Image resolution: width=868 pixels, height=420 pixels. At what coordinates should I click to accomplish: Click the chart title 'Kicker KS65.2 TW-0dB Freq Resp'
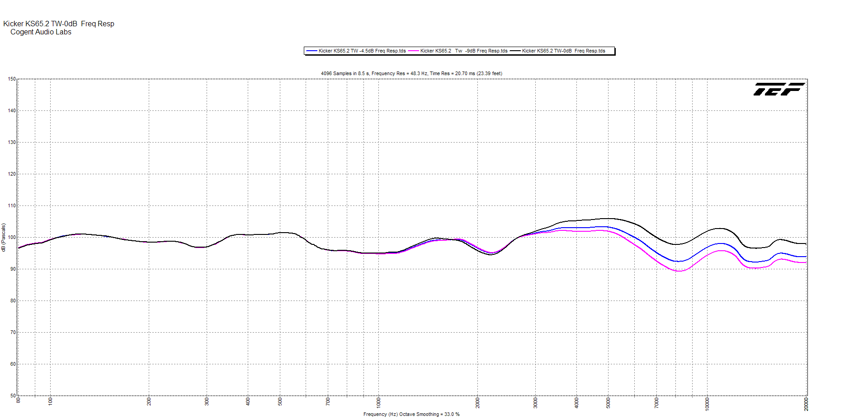pyautogui.click(x=59, y=24)
